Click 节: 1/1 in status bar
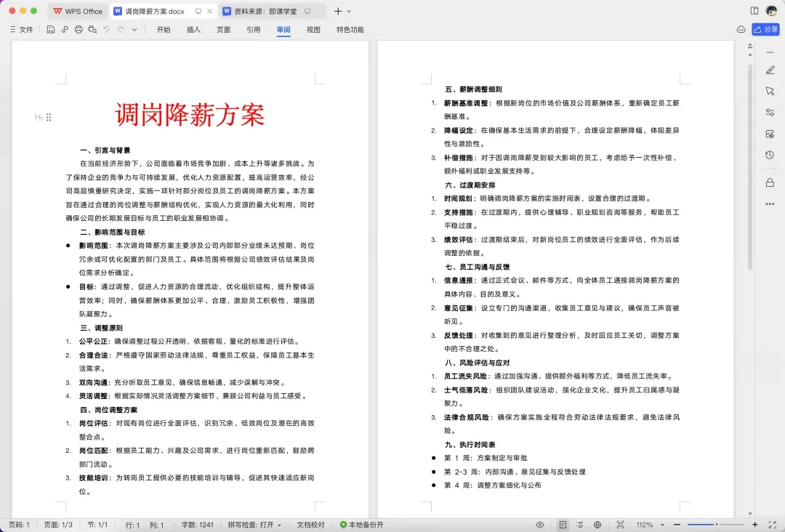785x532 pixels. tap(97, 525)
